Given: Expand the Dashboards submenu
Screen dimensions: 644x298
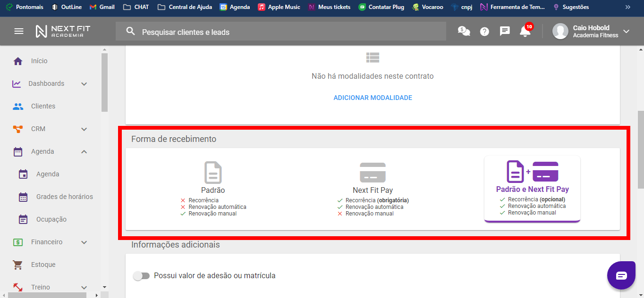Looking at the screenshot, I should click(x=84, y=84).
